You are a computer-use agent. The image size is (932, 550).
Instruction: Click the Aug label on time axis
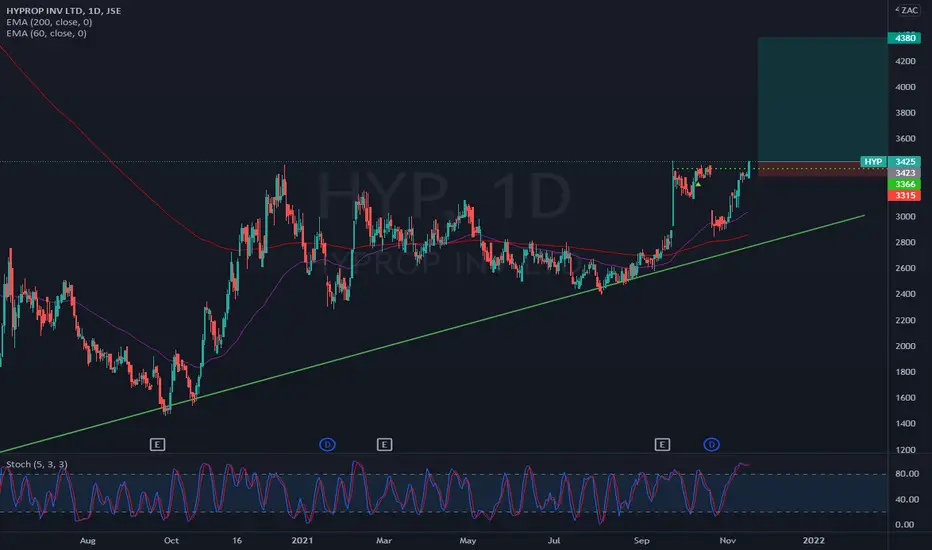87,540
